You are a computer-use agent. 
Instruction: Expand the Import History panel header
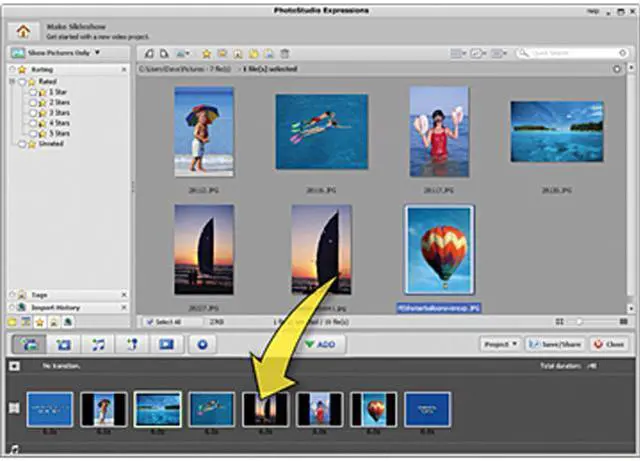pyautogui.click(x=68, y=307)
